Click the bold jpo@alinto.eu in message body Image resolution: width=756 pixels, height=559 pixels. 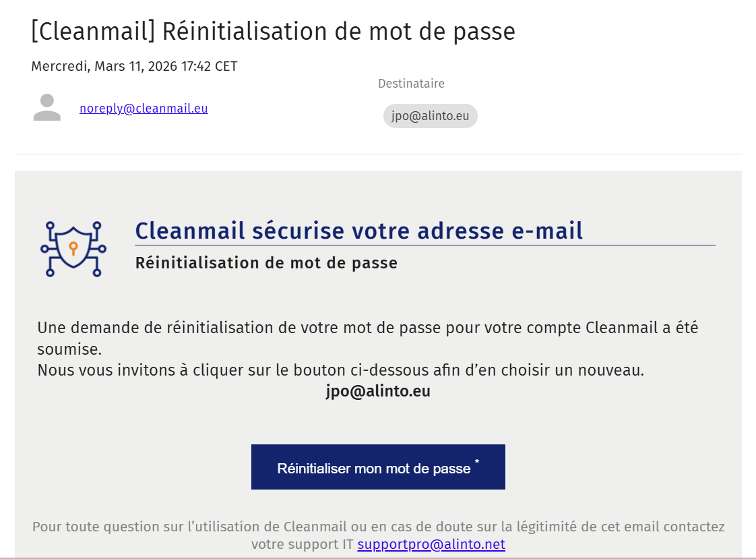coord(378,391)
